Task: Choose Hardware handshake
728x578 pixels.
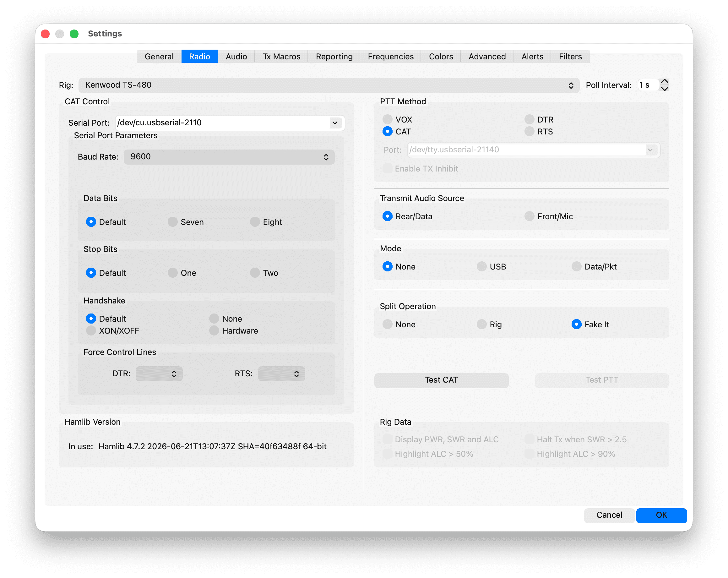Action: pos(234,331)
